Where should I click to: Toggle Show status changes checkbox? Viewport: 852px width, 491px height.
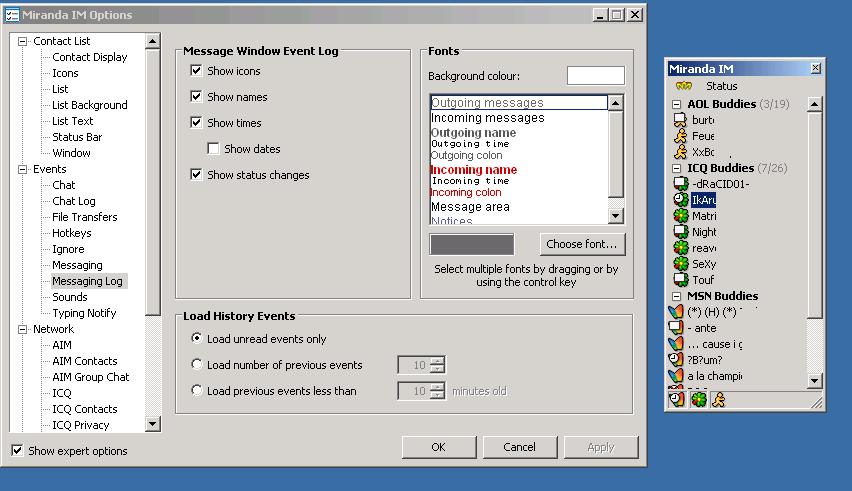click(196, 175)
